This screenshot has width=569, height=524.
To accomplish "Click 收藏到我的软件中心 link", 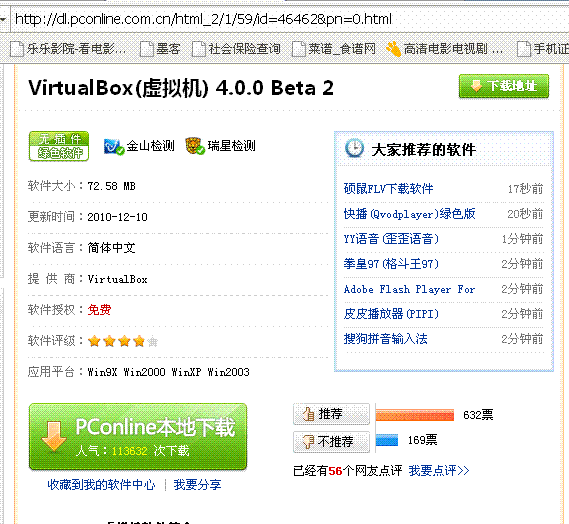I will [x=101, y=485].
